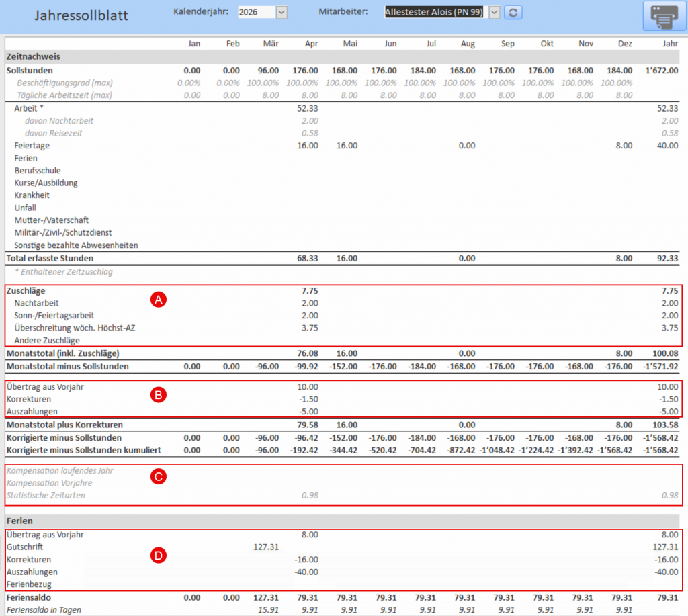Select the red circle marker C
This screenshot has width=688, height=616.
point(159,478)
